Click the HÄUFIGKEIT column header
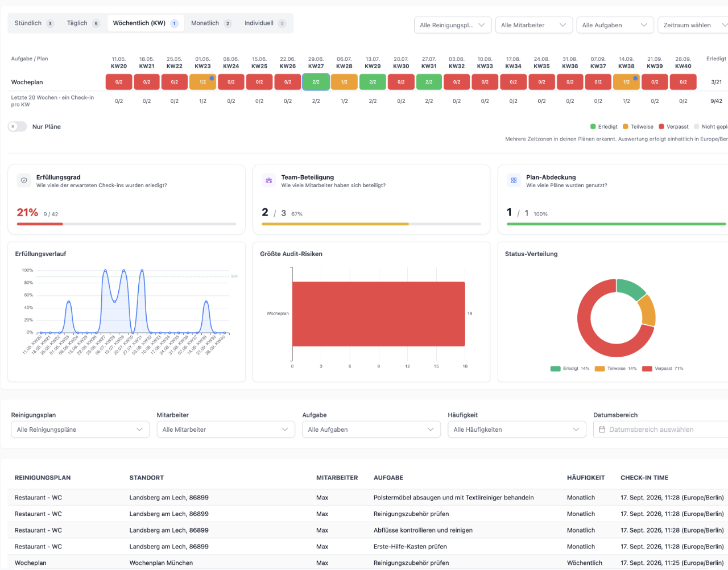The height and width of the screenshot is (570, 728). click(x=586, y=478)
